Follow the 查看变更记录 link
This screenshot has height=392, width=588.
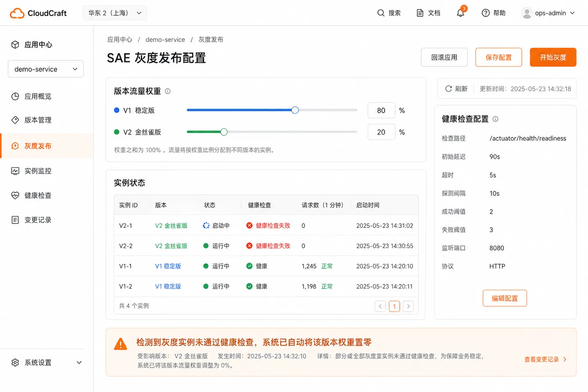(546, 359)
